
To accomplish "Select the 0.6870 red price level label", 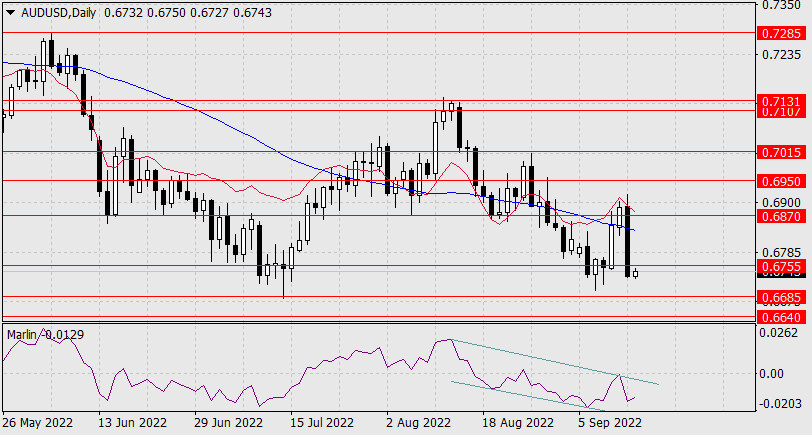I will tap(780, 216).
